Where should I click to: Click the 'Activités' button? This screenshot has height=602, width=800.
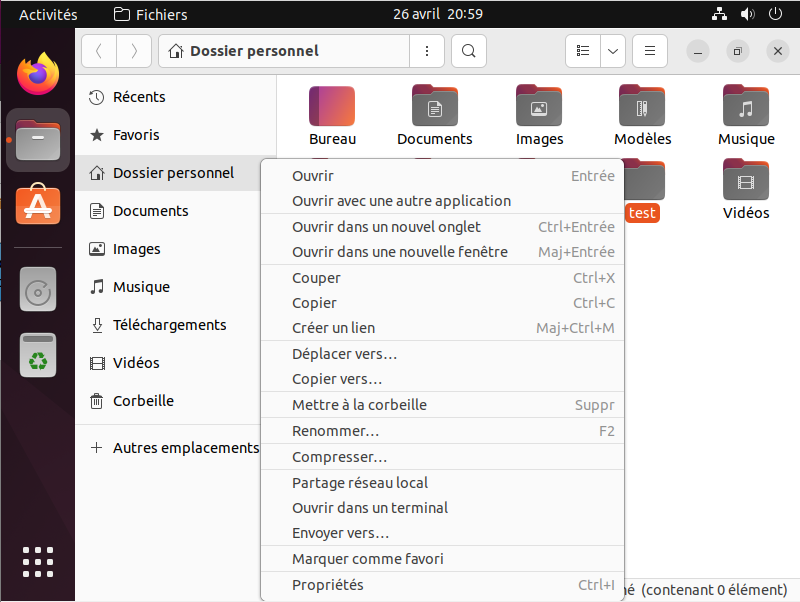pyautogui.click(x=48, y=14)
